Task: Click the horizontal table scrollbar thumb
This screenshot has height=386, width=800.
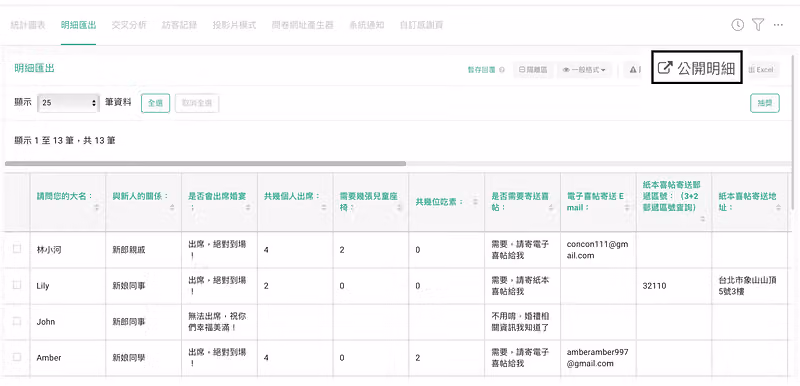Action: point(206,164)
